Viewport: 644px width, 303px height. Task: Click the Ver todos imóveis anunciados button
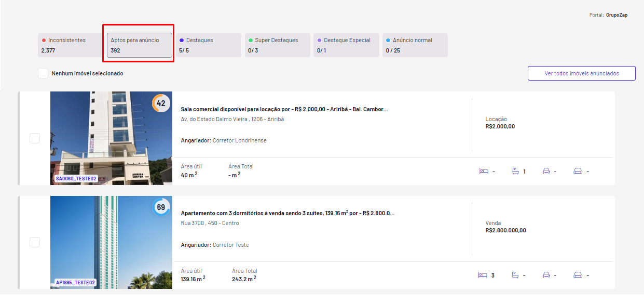582,73
